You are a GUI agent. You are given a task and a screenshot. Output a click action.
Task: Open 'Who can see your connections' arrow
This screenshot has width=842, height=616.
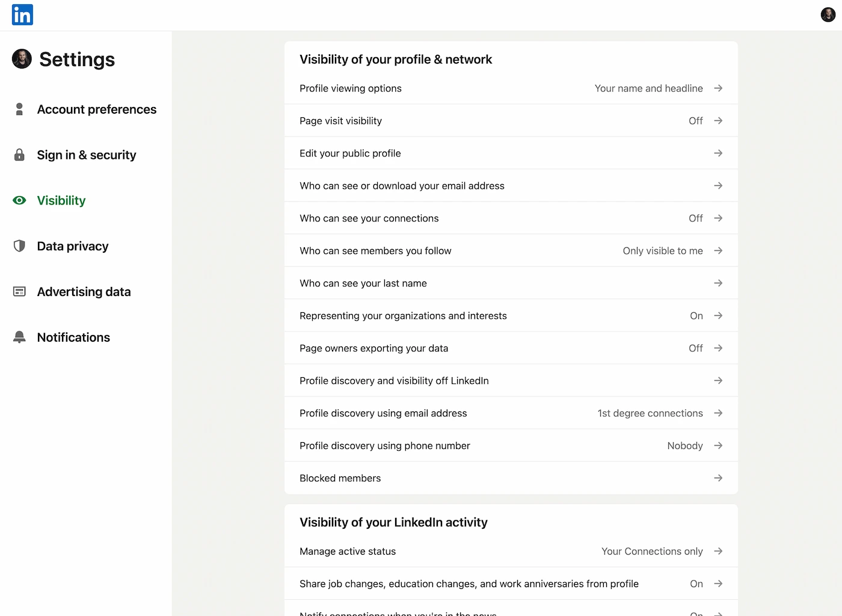point(718,218)
